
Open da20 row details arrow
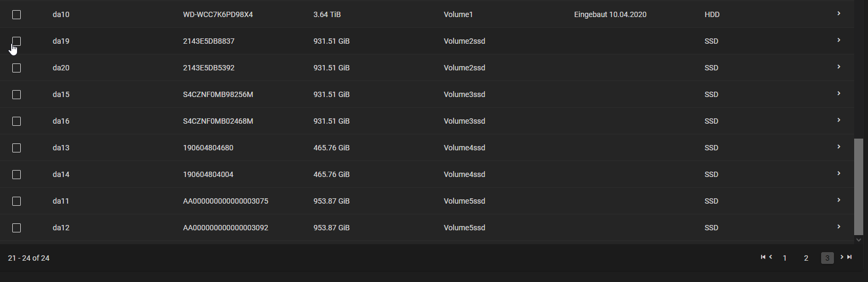pos(839,67)
